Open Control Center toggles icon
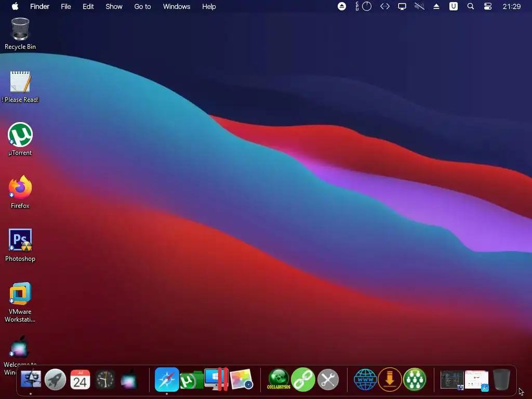The height and width of the screenshot is (399, 532). point(487,6)
